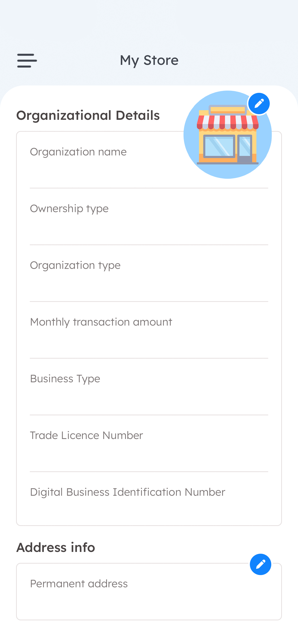Tap the blank value under Trade Licence Number

pos(149,457)
